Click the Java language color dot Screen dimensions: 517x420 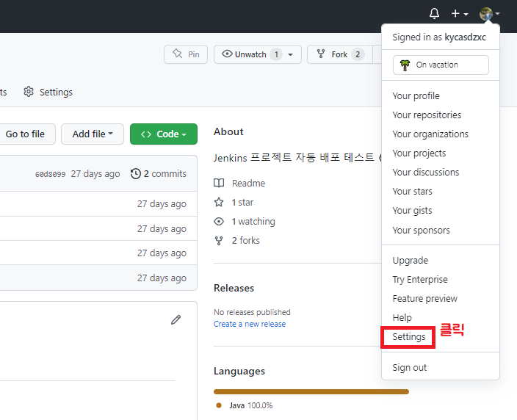(219, 405)
